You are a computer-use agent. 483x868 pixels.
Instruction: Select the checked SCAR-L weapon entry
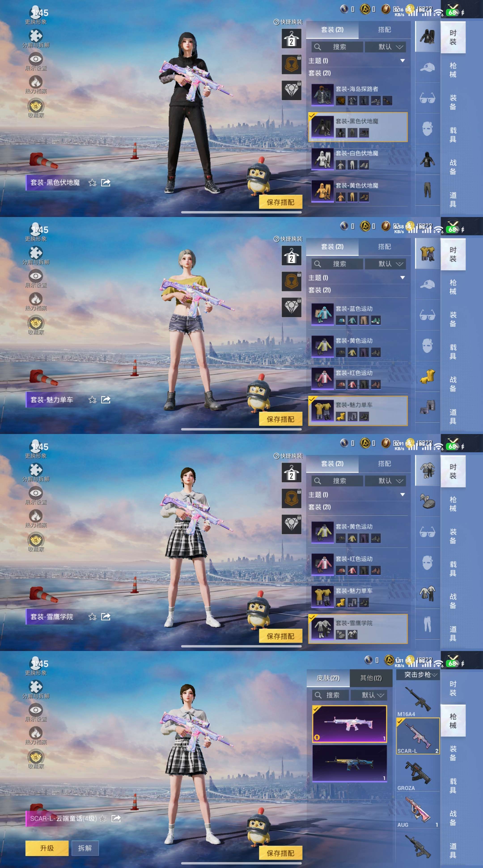(x=418, y=736)
